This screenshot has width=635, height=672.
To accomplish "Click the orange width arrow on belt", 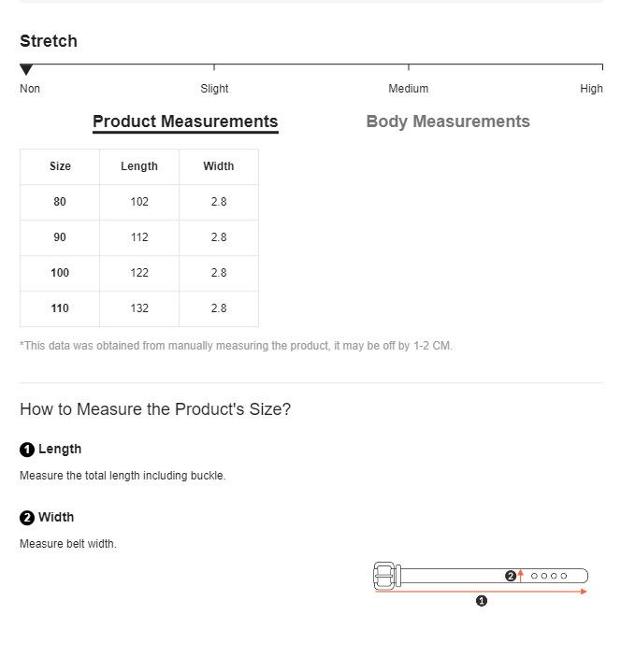I will pos(521,576).
